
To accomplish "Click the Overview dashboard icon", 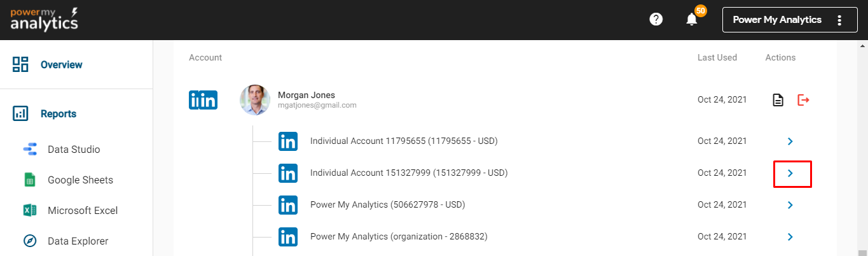I will (21, 64).
